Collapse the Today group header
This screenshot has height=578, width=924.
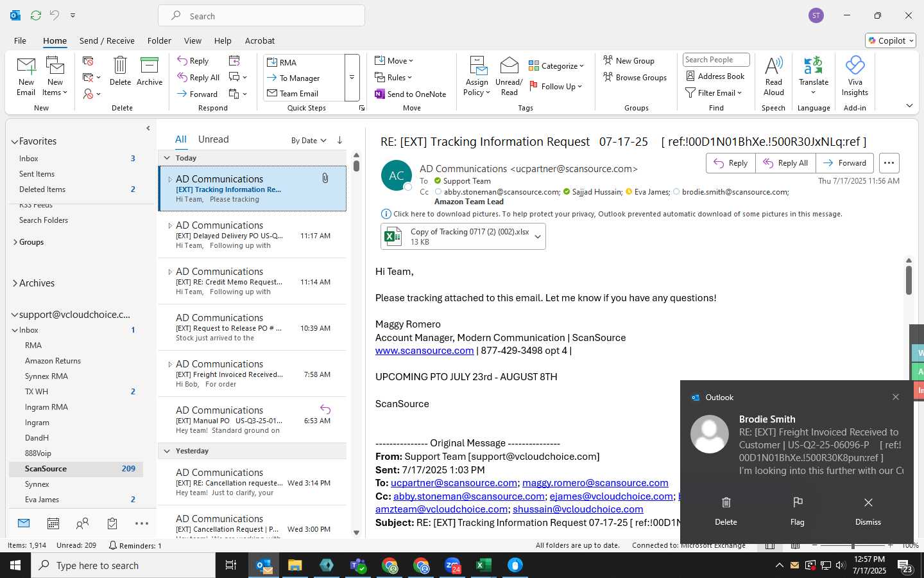pyautogui.click(x=167, y=158)
